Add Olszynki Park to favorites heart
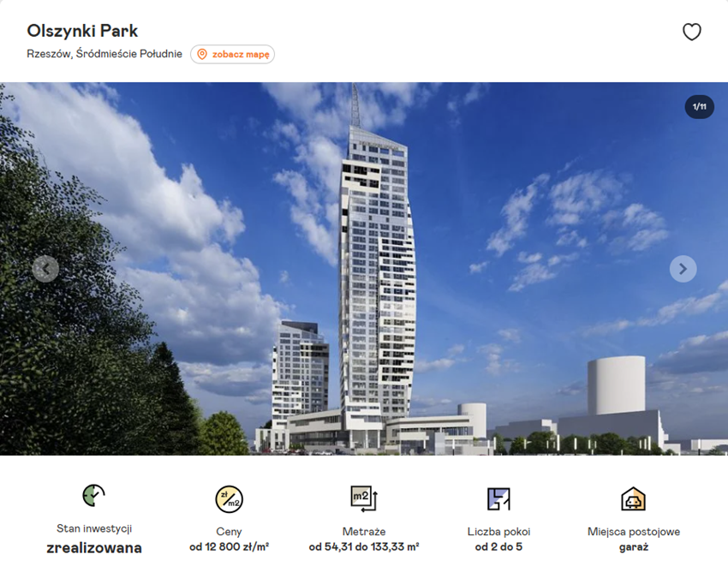Viewport: 728px width, 584px height. click(691, 32)
